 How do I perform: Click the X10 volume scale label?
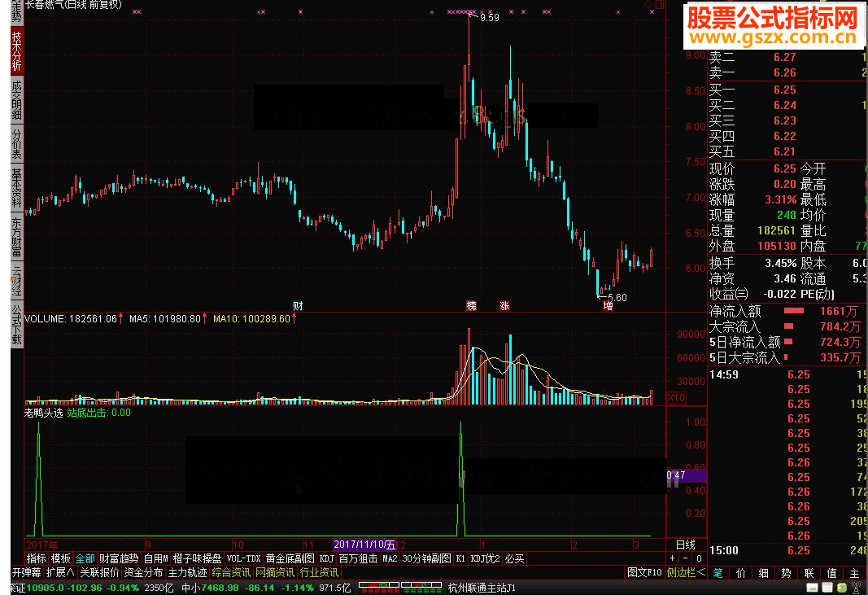(x=677, y=398)
